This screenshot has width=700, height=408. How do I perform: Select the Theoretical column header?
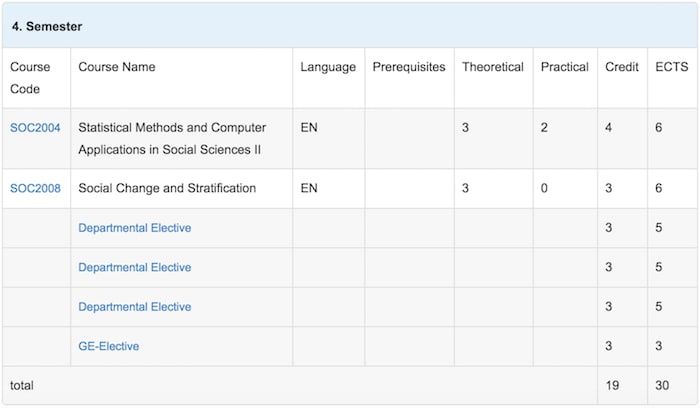coord(493,67)
